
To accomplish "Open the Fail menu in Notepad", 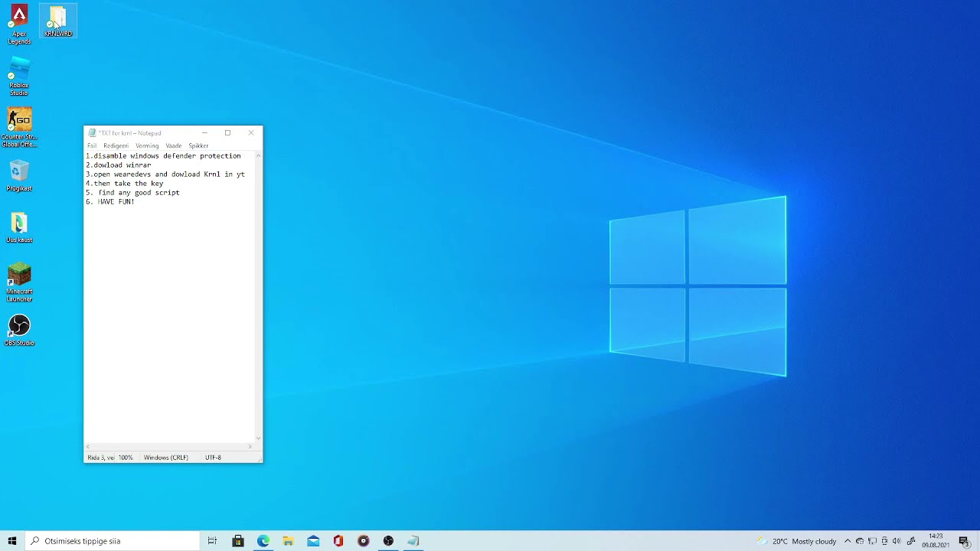I will tap(92, 145).
